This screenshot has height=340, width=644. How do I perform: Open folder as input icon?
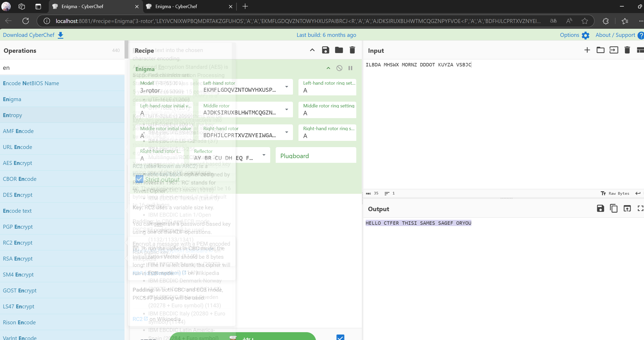click(600, 50)
